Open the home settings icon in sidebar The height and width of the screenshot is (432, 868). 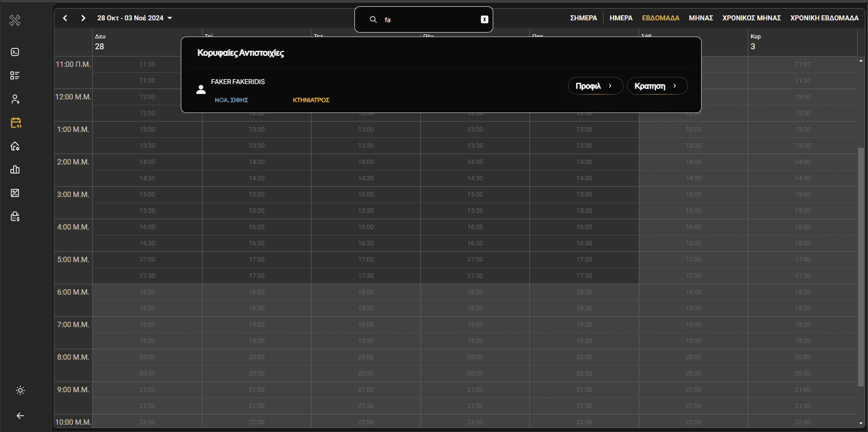(15, 146)
